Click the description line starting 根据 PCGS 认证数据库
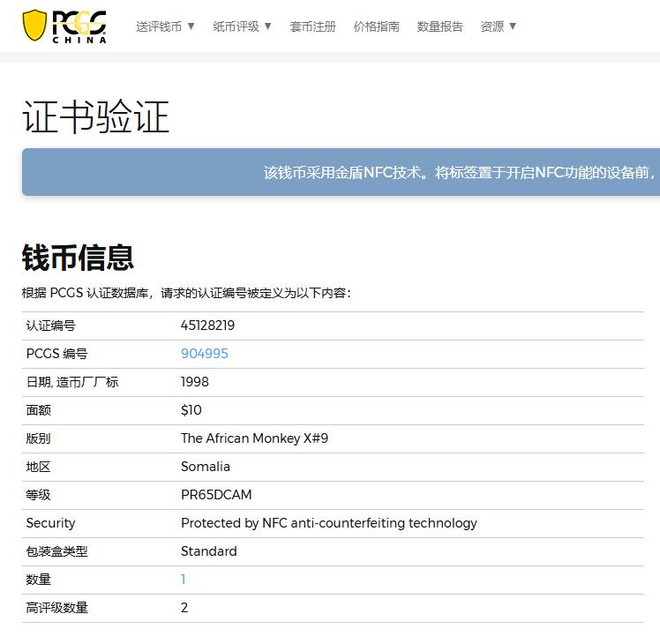 (186, 293)
